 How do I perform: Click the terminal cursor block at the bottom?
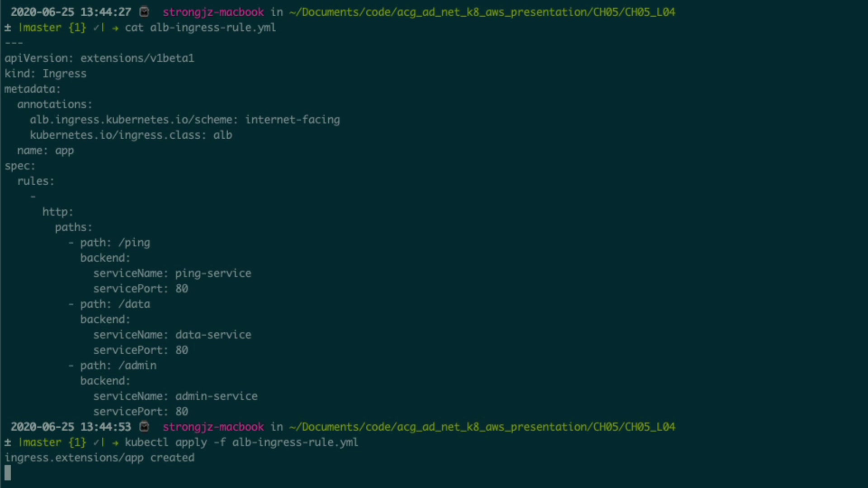coord(8,473)
